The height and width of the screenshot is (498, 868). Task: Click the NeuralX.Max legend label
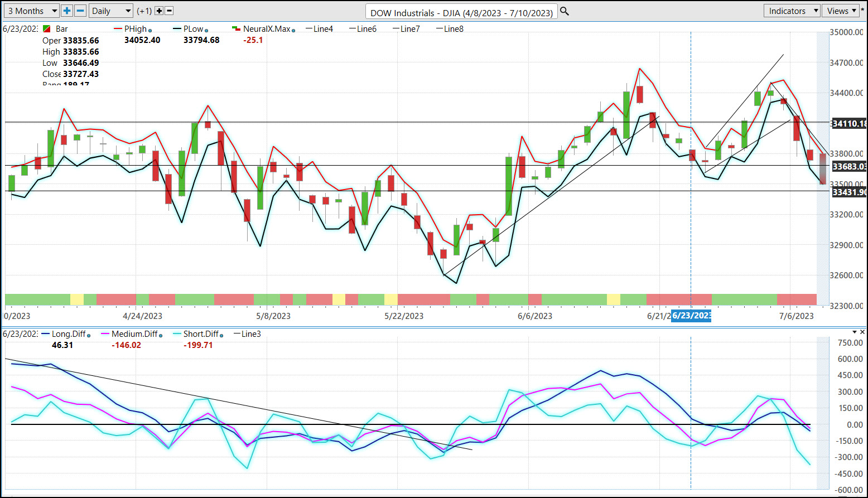point(267,29)
